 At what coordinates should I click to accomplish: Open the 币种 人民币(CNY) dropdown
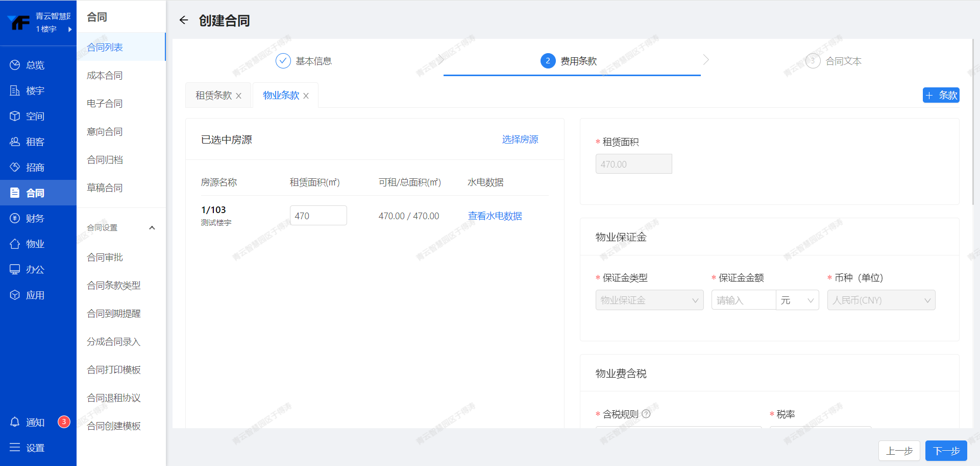coord(880,300)
